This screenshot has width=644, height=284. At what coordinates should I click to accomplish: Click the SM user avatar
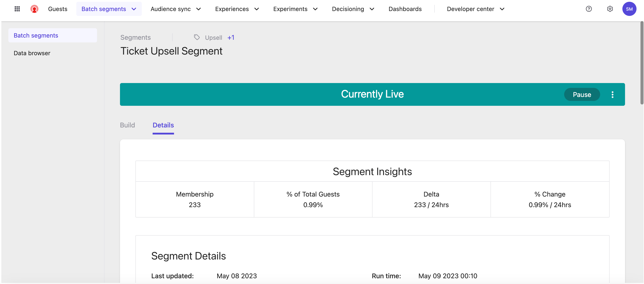pos(629,9)
